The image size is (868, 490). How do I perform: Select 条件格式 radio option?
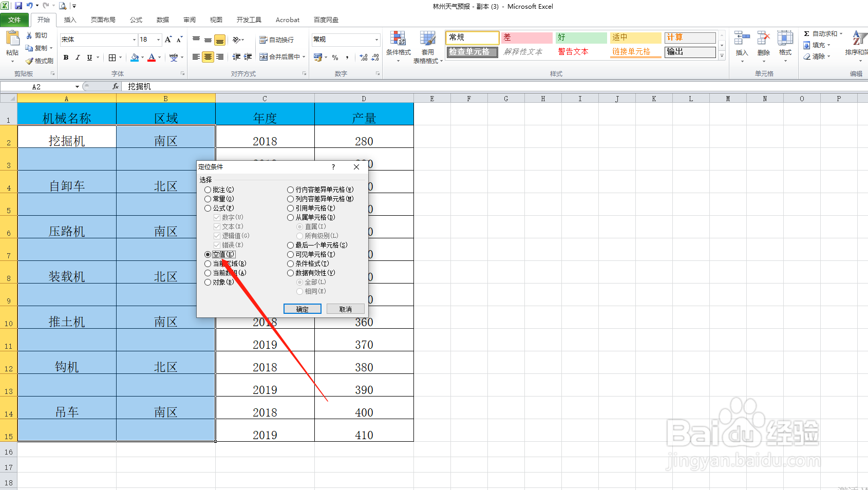pyautogui.click(x=308, y=263)
